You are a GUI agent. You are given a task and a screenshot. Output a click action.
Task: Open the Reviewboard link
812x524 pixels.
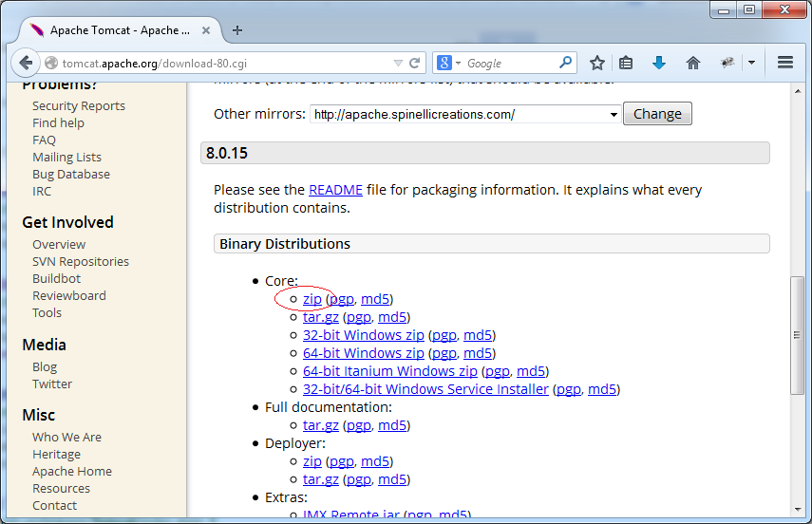coord(69,295)
